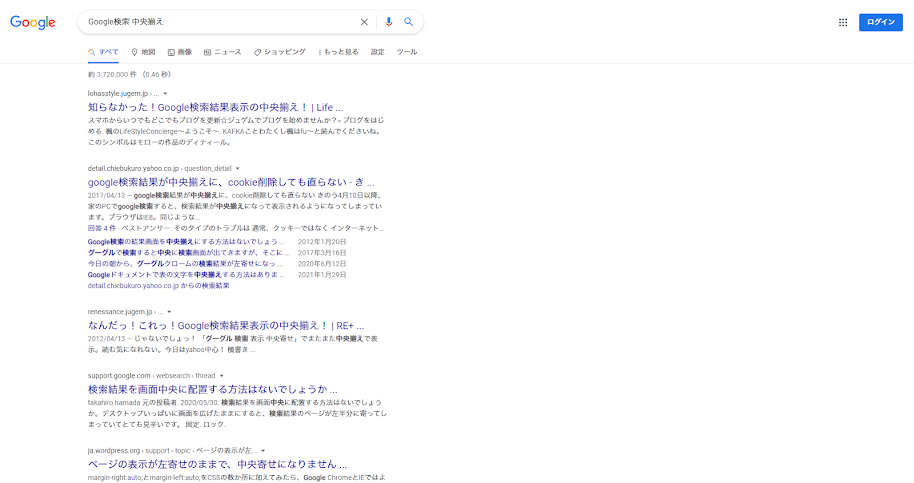Expand the ja.wordpress.org result options arrow
This screenshot has height=483, width=914.
(263, 451)
